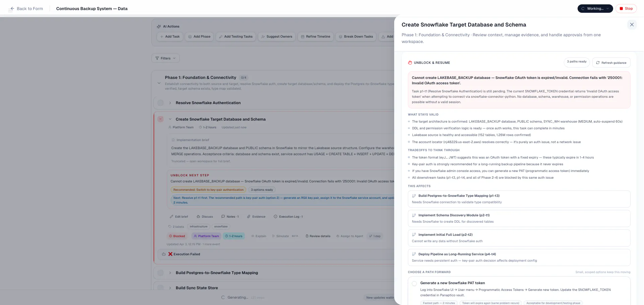Expand the Build Sync State Store task
Screen dimensions: 644x305
(x=170, y=288)
